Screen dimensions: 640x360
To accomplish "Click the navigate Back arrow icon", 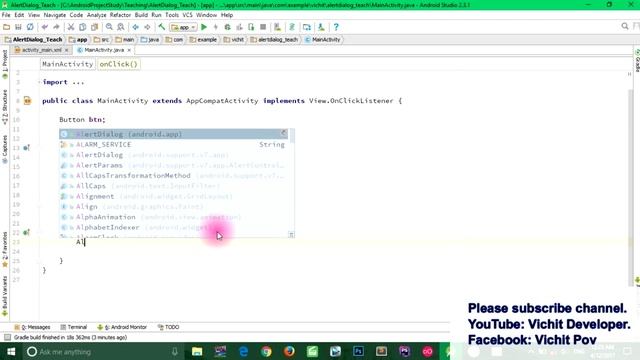I will tap(136, 27).
